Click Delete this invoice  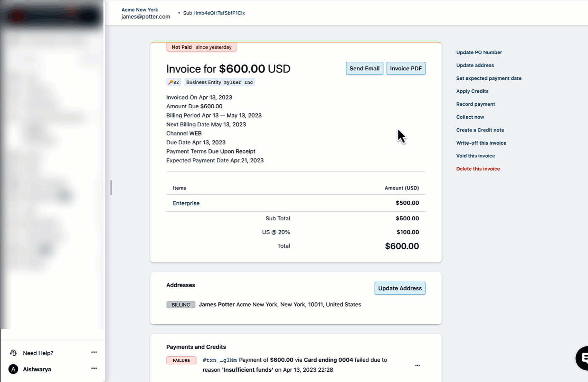478,169
